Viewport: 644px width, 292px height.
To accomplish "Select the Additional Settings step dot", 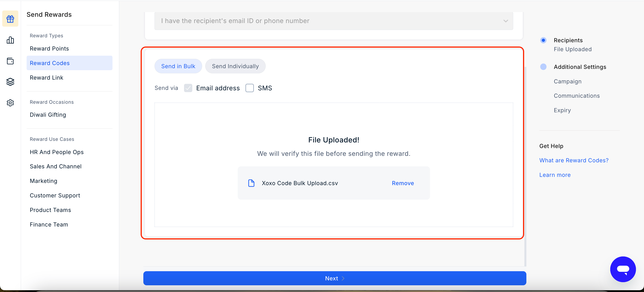I will coord(543,67).
